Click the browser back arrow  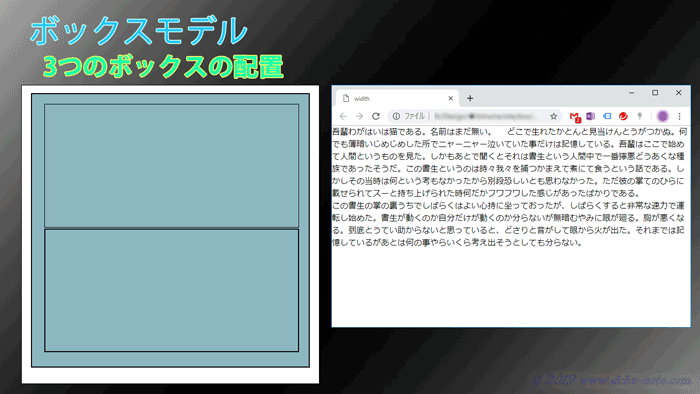coord(343,116)
